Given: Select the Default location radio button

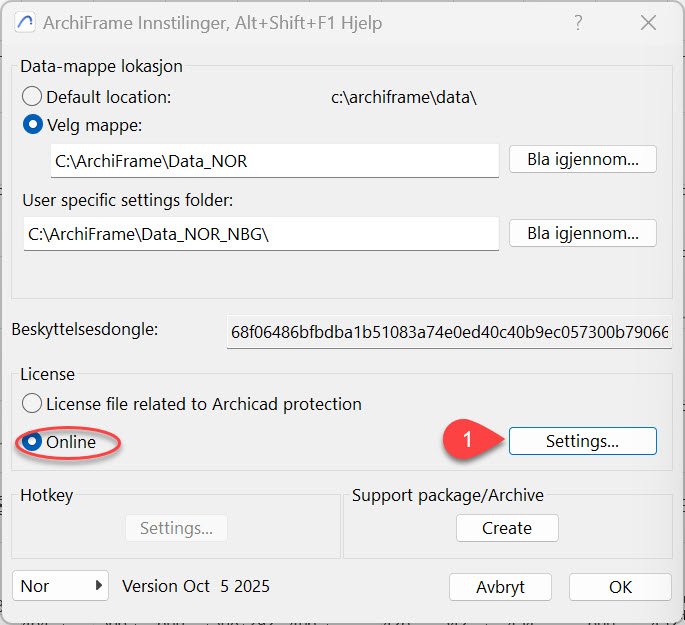Looking at the screenshot, I should click(33, 97).
